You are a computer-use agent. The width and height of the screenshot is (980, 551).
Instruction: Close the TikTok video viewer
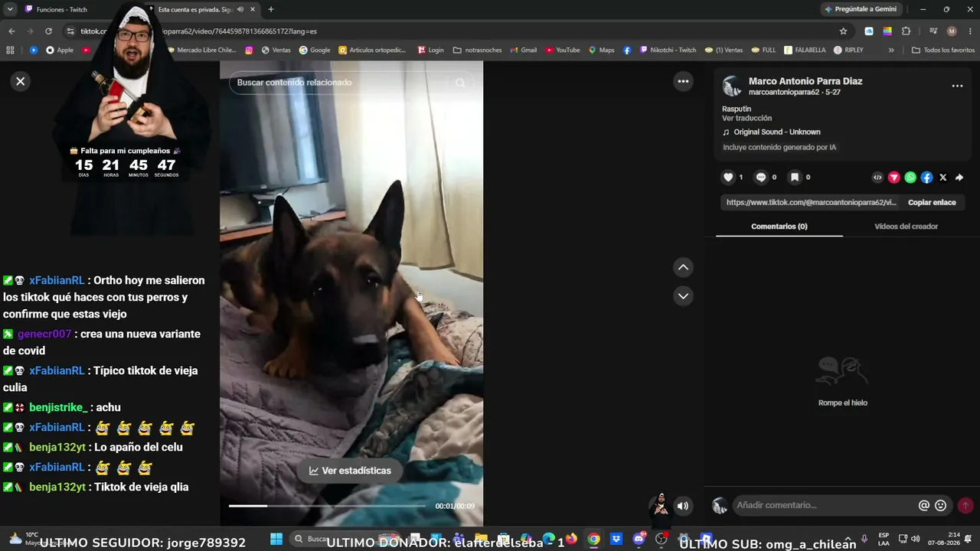[x=21, y=81]
